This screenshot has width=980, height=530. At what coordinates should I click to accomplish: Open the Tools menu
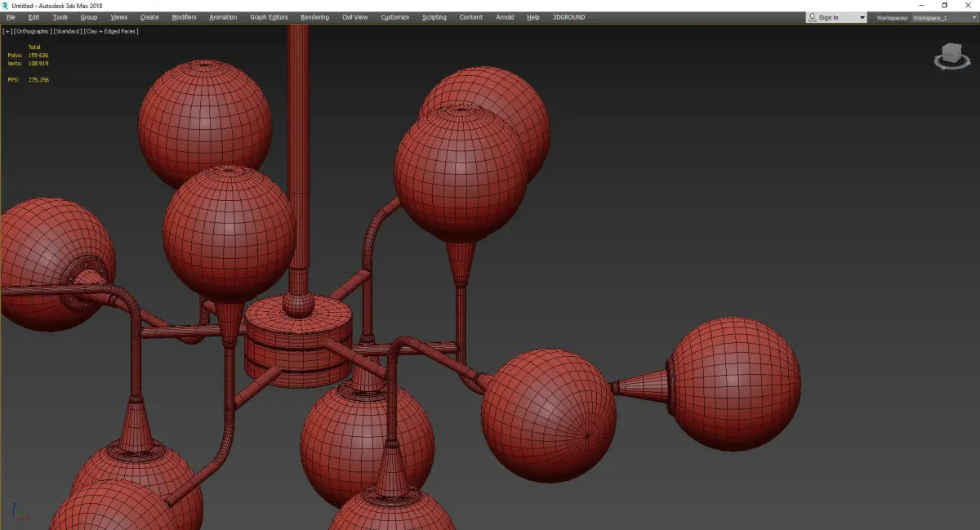click(60, 17)
